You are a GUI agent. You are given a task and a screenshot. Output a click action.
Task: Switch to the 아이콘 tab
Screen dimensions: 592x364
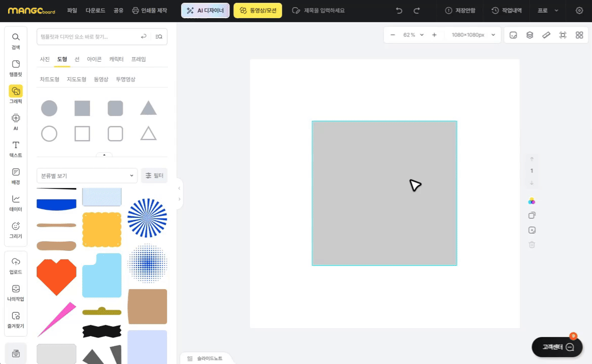pyautogui.click(x=94, y=59)
